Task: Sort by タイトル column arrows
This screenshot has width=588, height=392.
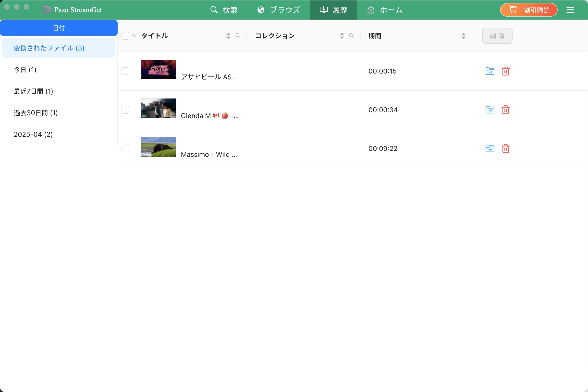Action: tap(228, 36)
